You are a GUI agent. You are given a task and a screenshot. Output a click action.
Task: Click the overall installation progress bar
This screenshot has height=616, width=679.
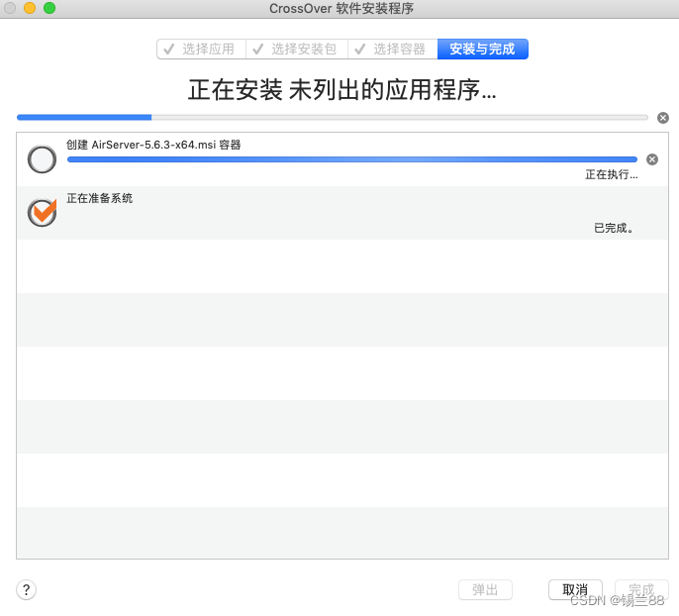(x=333, y=118)
